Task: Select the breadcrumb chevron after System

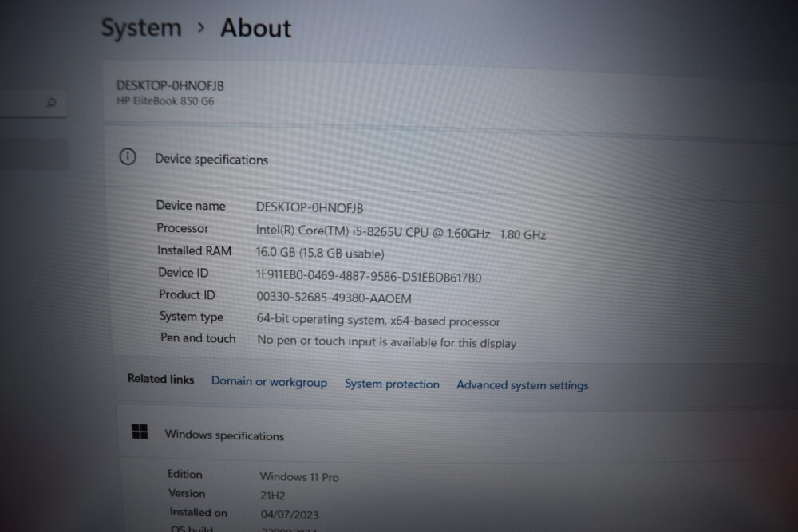Action: 201,27
